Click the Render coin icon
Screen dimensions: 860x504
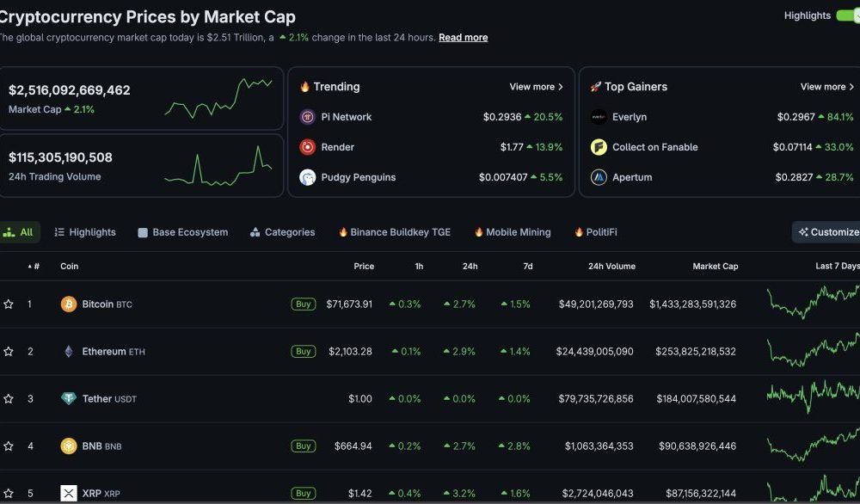[x=310, y=147]
